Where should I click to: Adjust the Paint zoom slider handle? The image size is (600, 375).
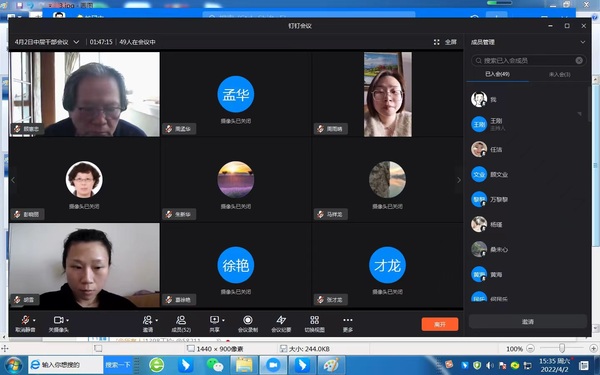point(561,348)
